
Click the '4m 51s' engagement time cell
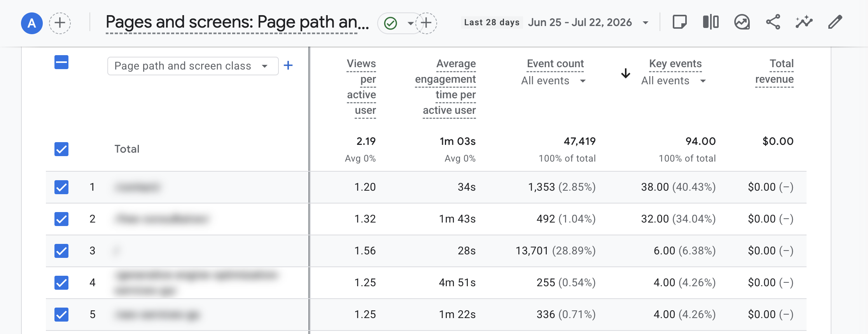(x=457, y=283)
